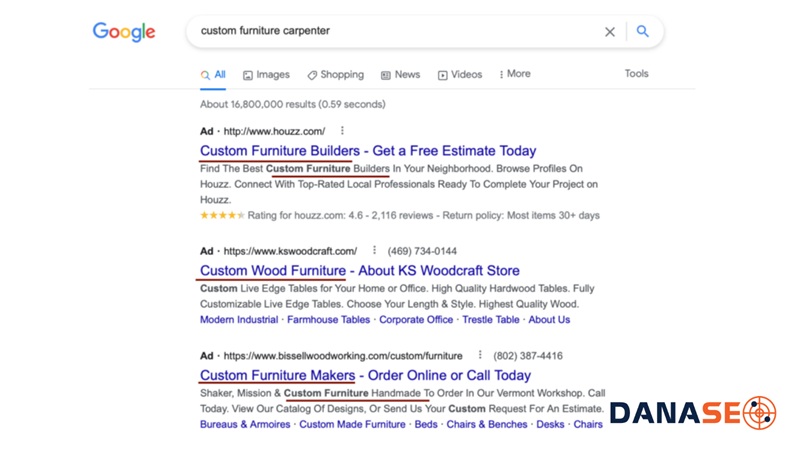
Task: Click the Videos tab play icon
Action: (442, 76)
